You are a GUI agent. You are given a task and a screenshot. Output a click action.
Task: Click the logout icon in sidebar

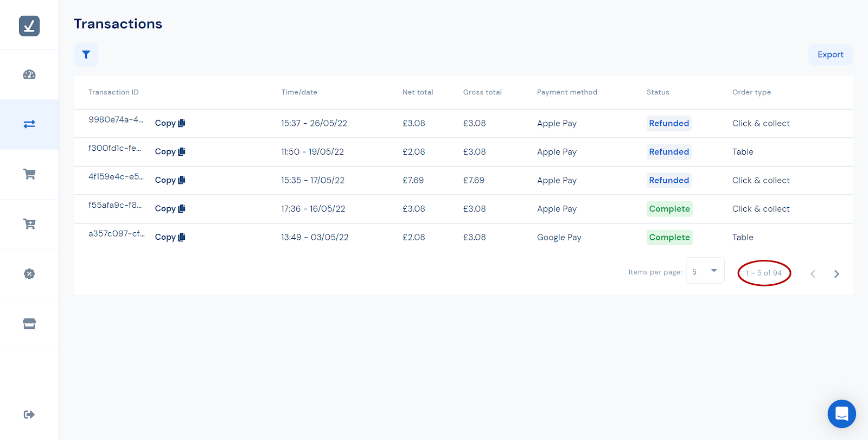pos(29,415)
